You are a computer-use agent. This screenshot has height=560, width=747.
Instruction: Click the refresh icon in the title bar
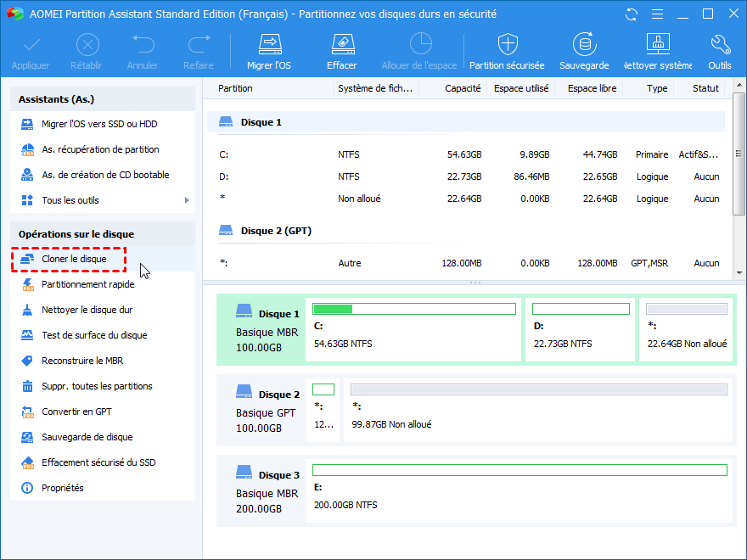pos(631,14)
